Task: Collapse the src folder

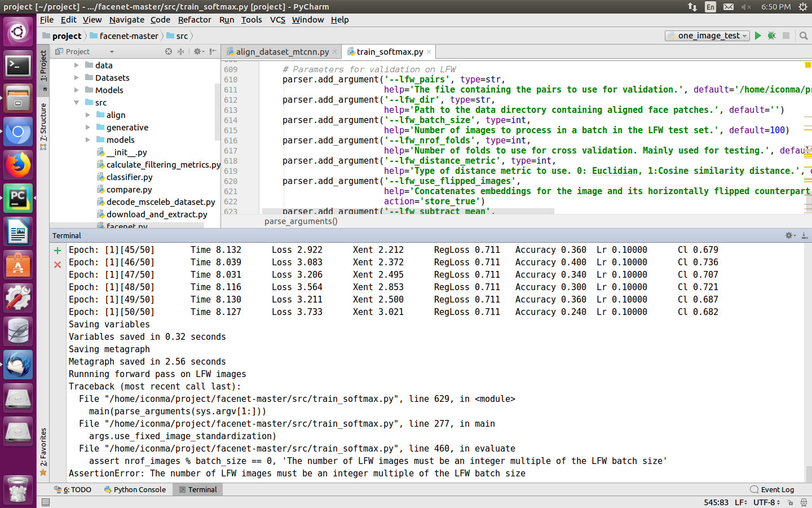Action: click(77, 102)
